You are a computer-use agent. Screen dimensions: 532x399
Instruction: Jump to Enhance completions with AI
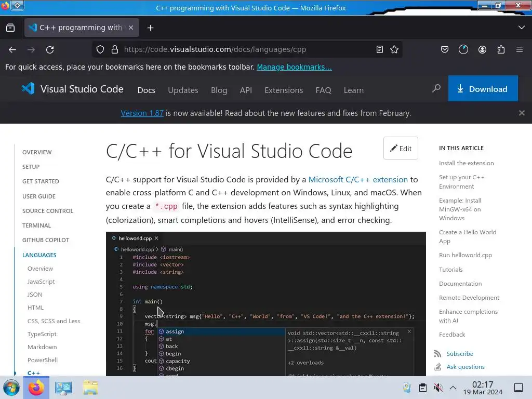pyautogui.click(x=468, y=316)
